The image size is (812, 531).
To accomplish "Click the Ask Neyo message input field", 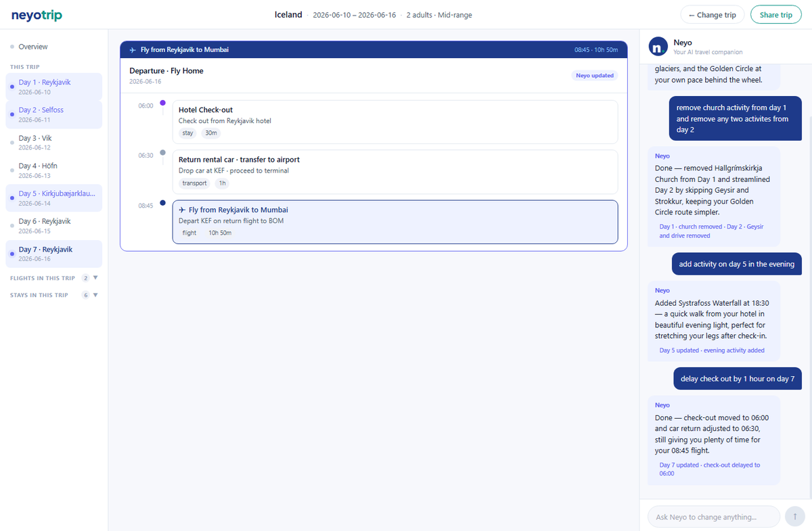I will [x=714, y=517].
